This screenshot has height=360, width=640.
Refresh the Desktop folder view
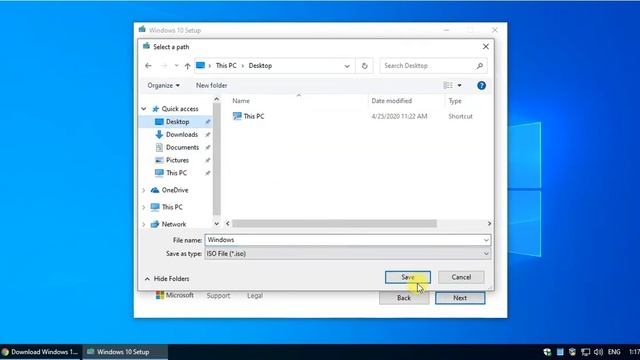364,66
